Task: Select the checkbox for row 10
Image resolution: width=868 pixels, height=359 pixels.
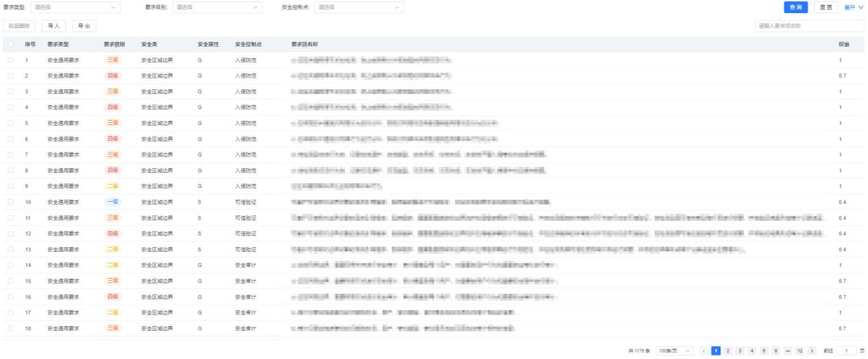Action: click(12, 202)
